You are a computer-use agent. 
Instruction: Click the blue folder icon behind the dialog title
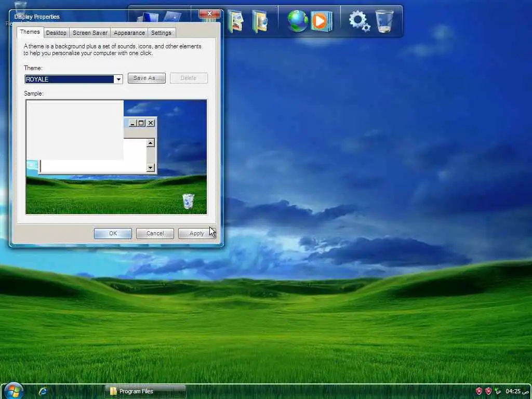(172, 17)
